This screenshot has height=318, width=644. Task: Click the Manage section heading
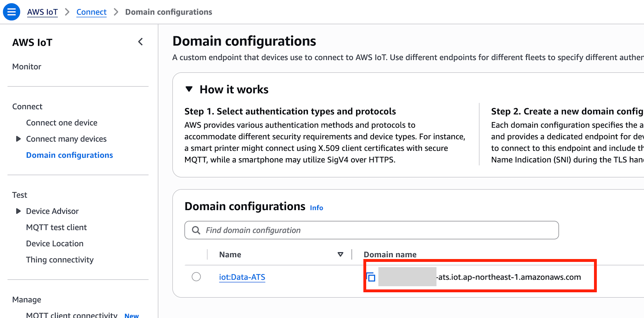(27, 300)
